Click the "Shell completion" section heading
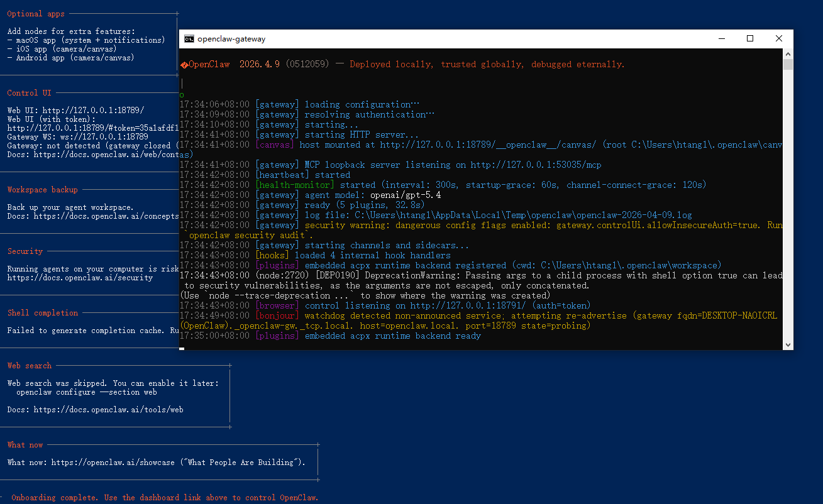This screenshot has width=823, height=504. [x=43, y=313]
